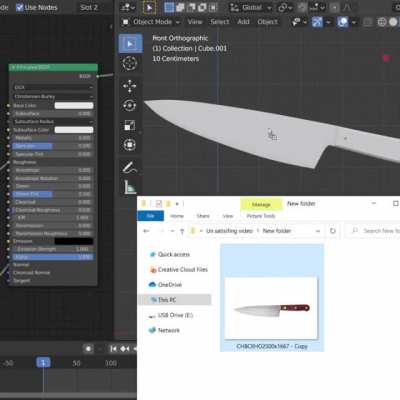This screenshot has width=400, height=400.
Task: Open the Slot 2 material dropdown
Action: click(x=89, y=7)
